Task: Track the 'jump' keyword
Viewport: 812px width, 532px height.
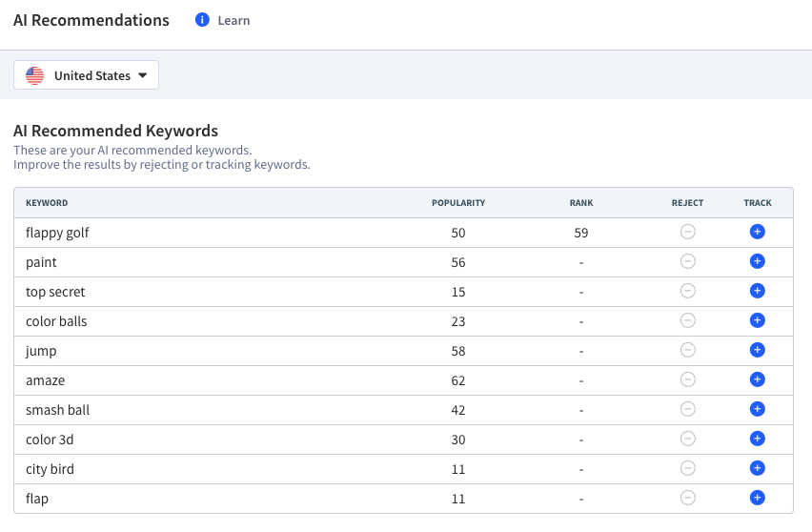Action: [757, 350]
